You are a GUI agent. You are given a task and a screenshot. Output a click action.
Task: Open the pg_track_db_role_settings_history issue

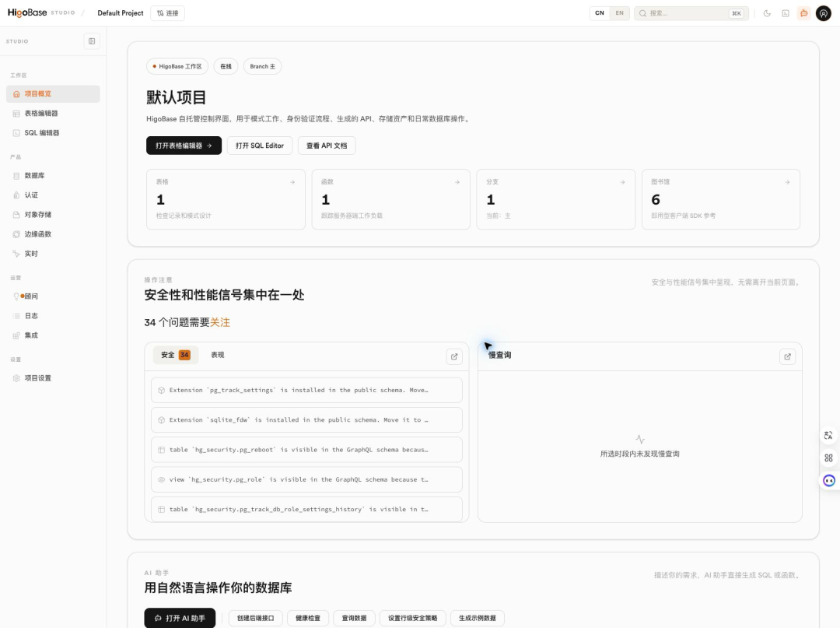pyautogui.click(x=306, y=510)
